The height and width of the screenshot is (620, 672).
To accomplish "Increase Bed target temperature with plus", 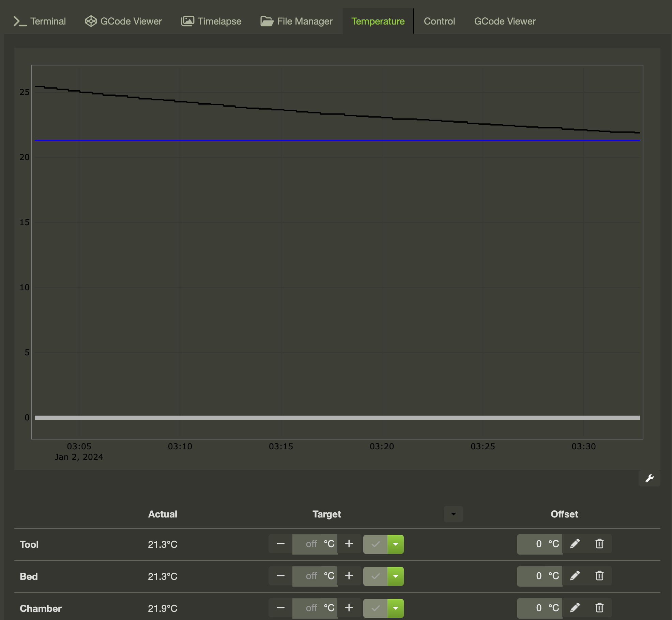I will pos(349,576).
